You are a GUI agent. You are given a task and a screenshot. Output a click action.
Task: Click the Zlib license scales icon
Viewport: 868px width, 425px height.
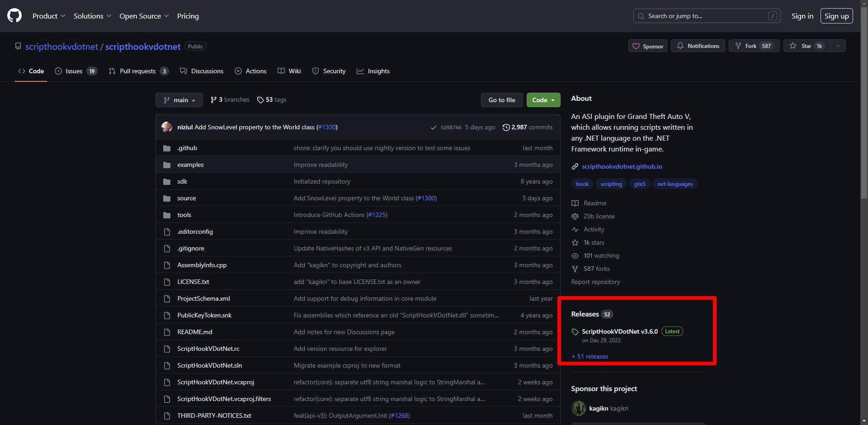tap(575, 216)
